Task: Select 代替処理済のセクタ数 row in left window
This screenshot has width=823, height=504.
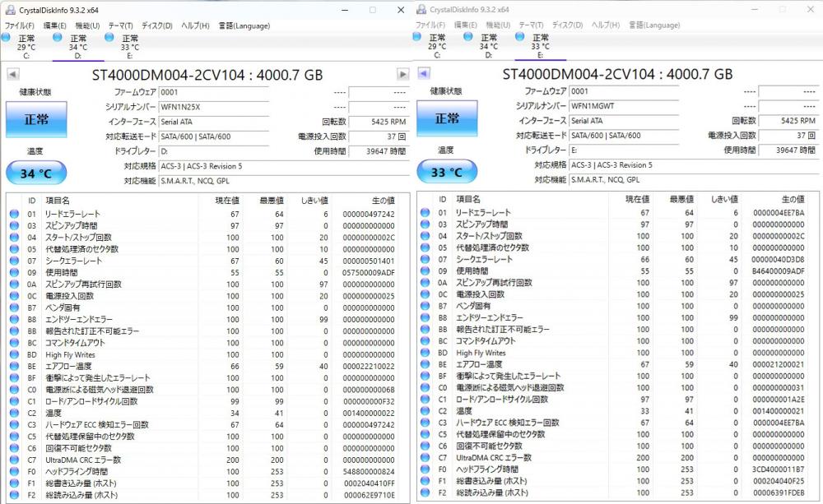Action: [x=208, y=249]
